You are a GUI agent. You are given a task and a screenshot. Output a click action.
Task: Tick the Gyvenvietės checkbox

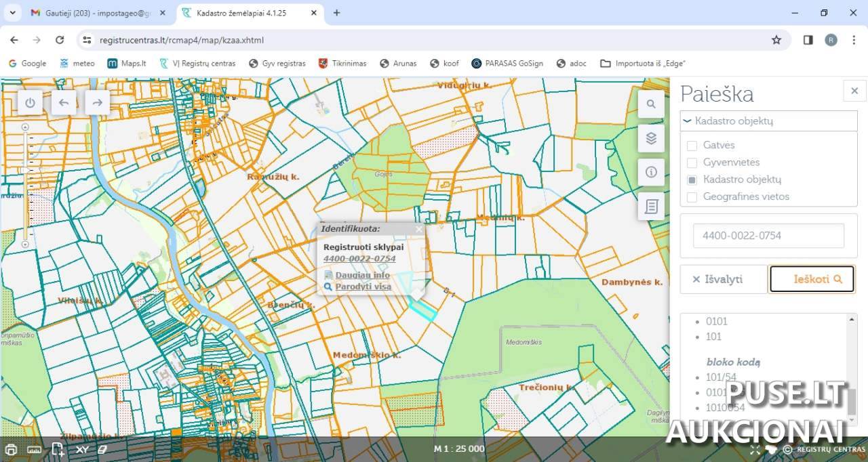pyautogui.click(x=692, y=163)
